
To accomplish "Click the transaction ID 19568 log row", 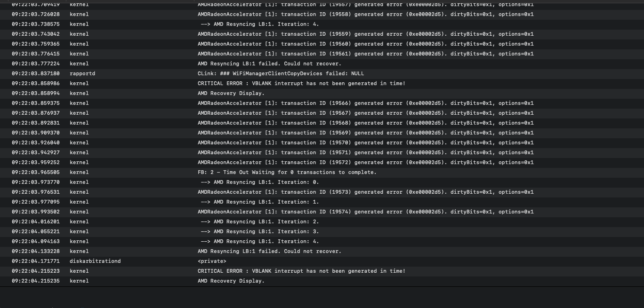I will 365,123.
